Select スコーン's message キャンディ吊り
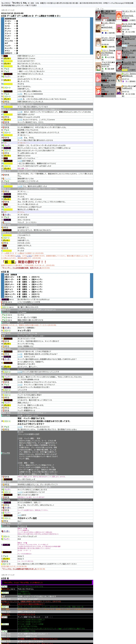136x644 pixels. (x=24, y=330)
